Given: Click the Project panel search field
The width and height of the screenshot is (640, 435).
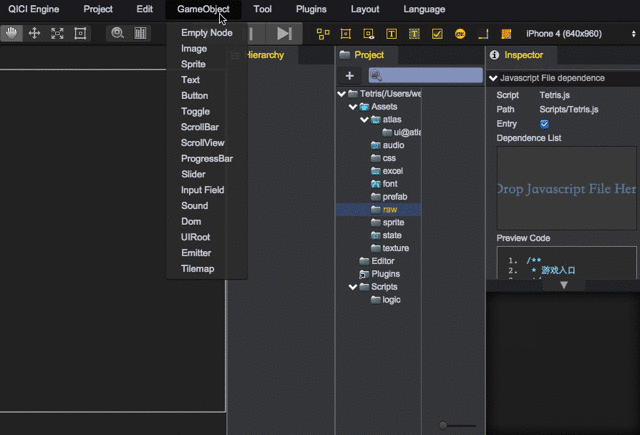Looking at the screenshot, I should click(424, 76).
